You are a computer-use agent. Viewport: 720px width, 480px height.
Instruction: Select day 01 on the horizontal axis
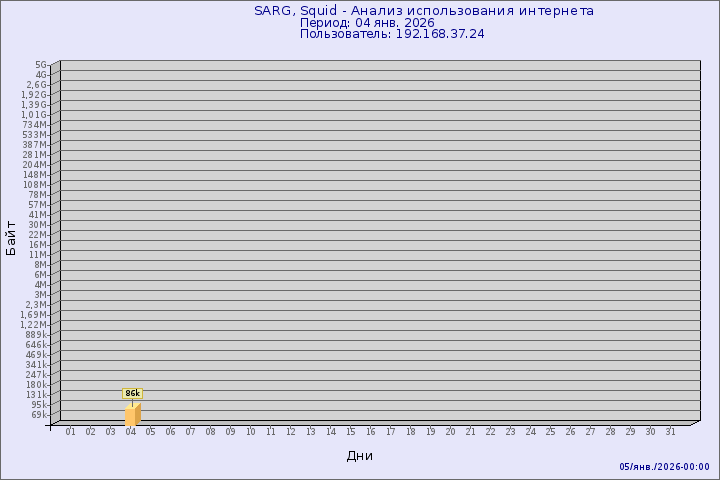pos(71,432)
